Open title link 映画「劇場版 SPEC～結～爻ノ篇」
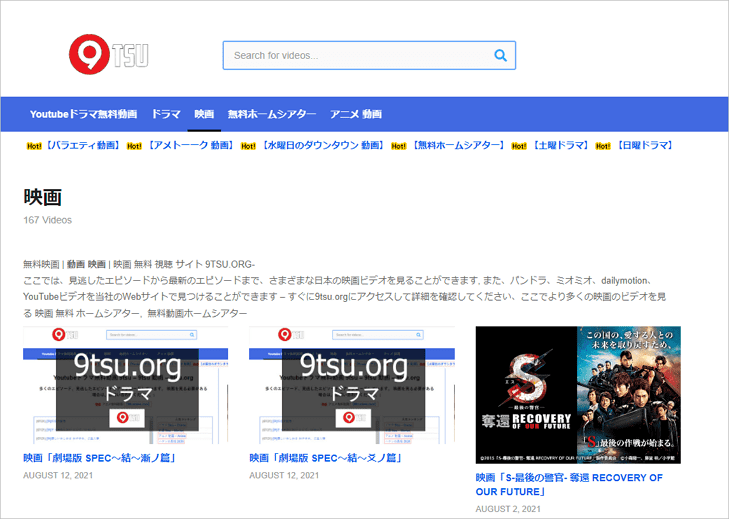 (x=326, y=458)
